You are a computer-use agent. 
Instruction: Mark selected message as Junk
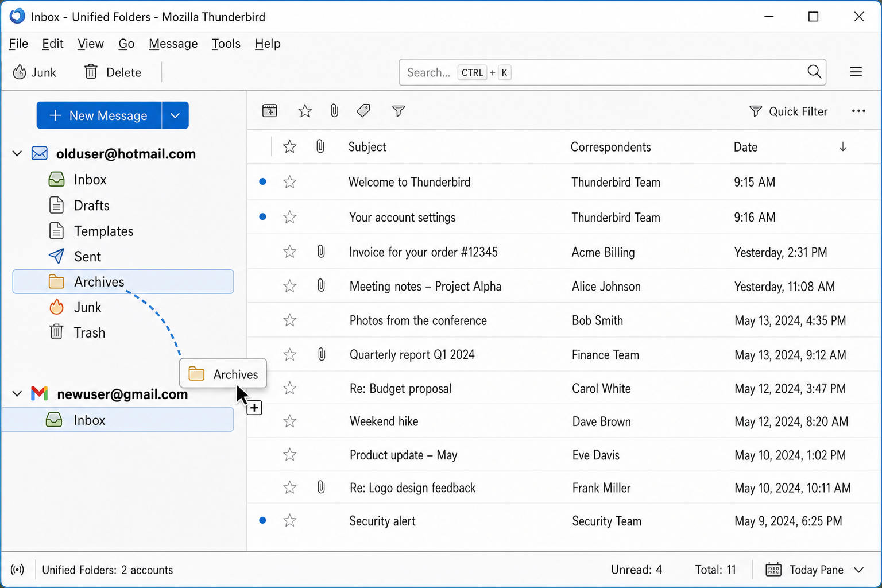34,72
